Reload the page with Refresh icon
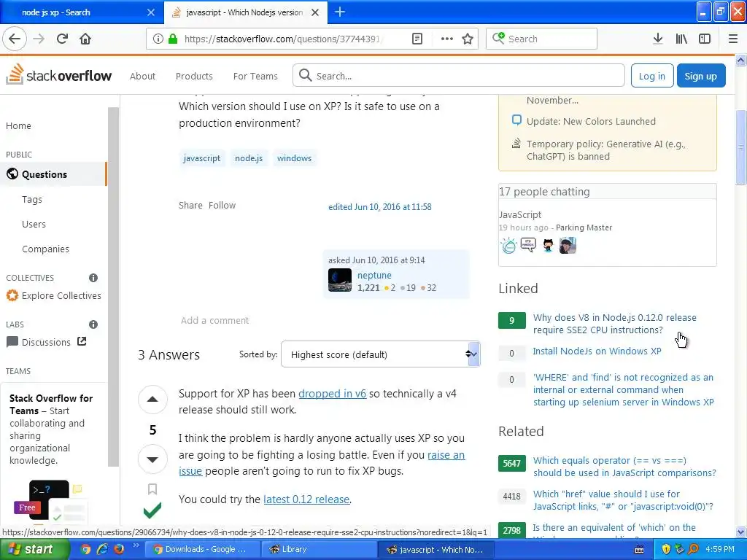747x560 pixels. [x=62, y=39]
